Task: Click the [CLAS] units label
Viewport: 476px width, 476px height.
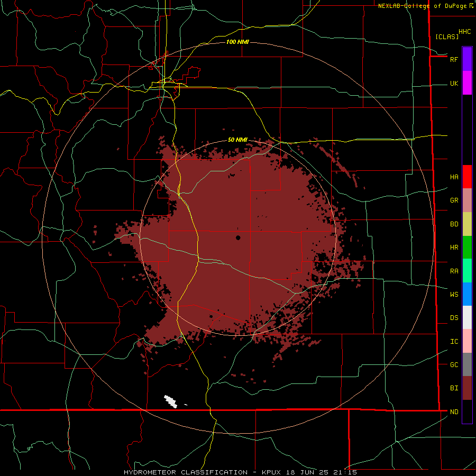Action: (x=447, y=37)
